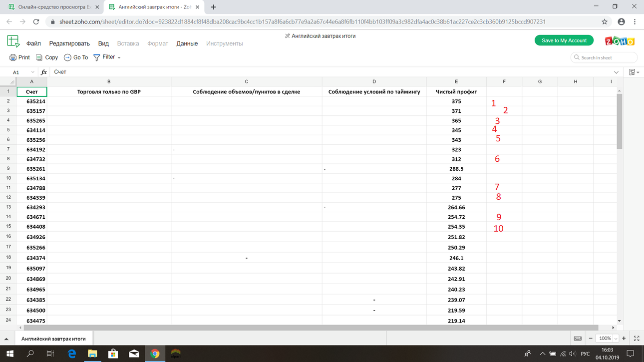The image size is (644, 362).
Task: Click the Copy toolbar button
Action: coord(47,57)
